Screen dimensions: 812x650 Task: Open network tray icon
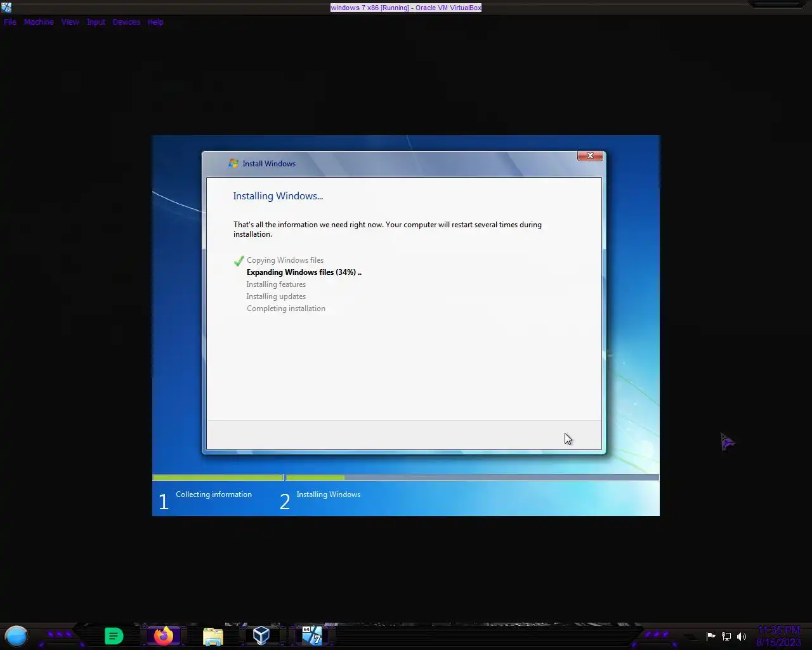726,636
